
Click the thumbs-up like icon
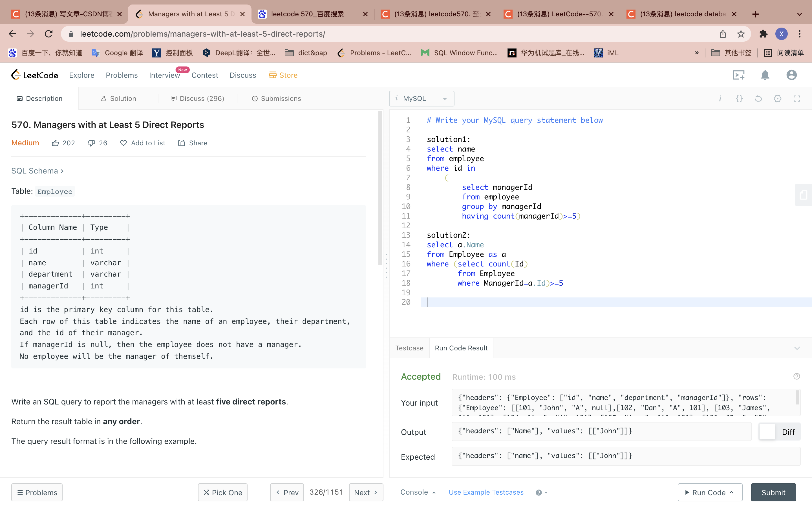pyautogui.click(x=55, y=143)
